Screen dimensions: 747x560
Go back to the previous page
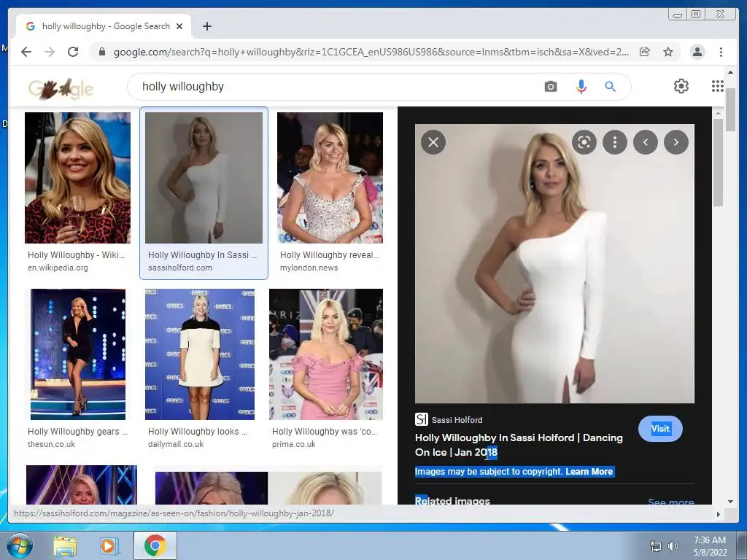click(26, 52)
